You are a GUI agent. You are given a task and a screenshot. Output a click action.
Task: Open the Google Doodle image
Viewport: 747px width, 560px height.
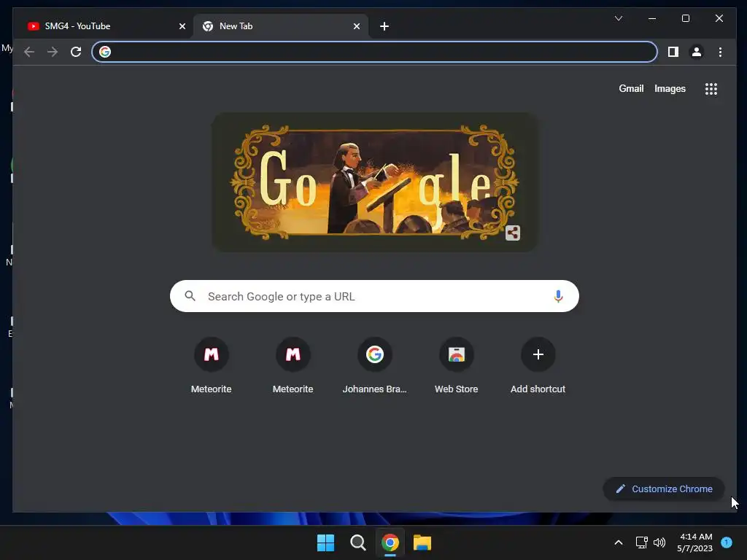[x=374, y=182]
